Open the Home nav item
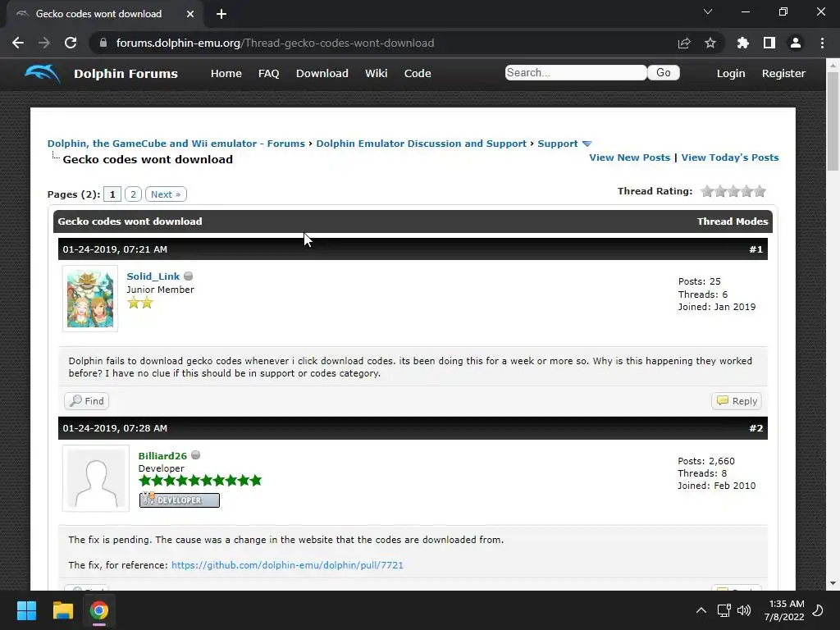Image resolution: width=840 pixels, height=630 pixels. [226, 73]
